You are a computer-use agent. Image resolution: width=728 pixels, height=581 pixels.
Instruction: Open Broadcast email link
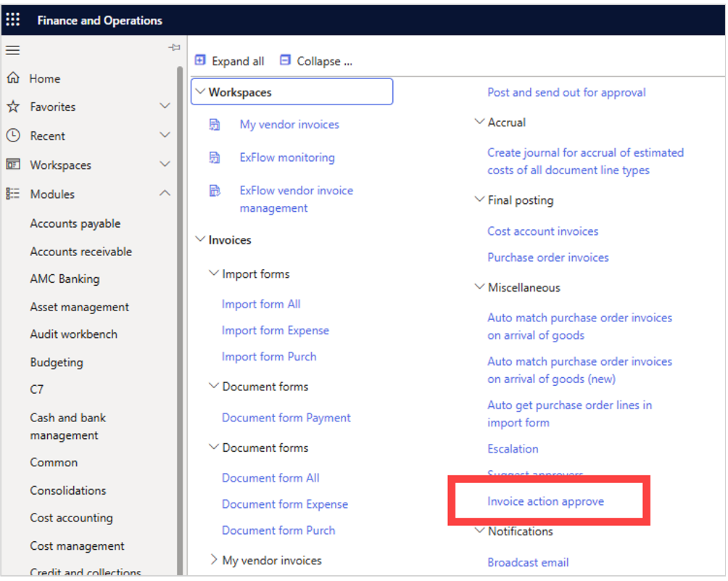tap(528, 562)
